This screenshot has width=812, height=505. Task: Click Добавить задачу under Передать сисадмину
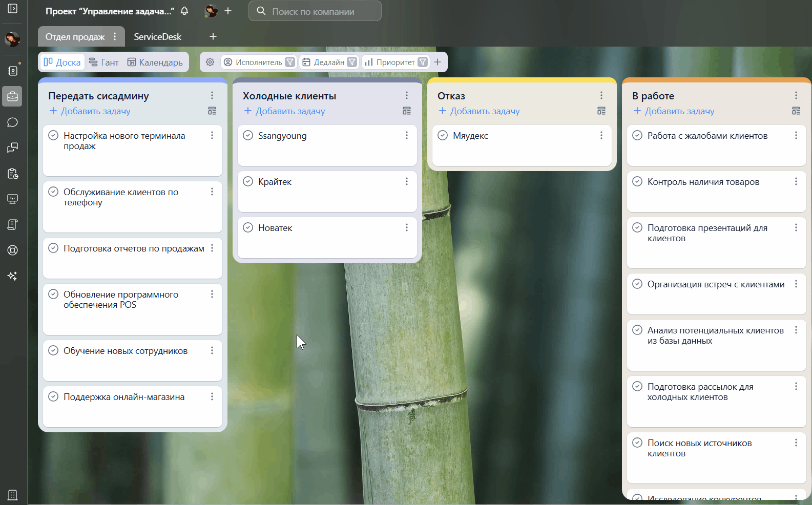(x=90, y=111)
